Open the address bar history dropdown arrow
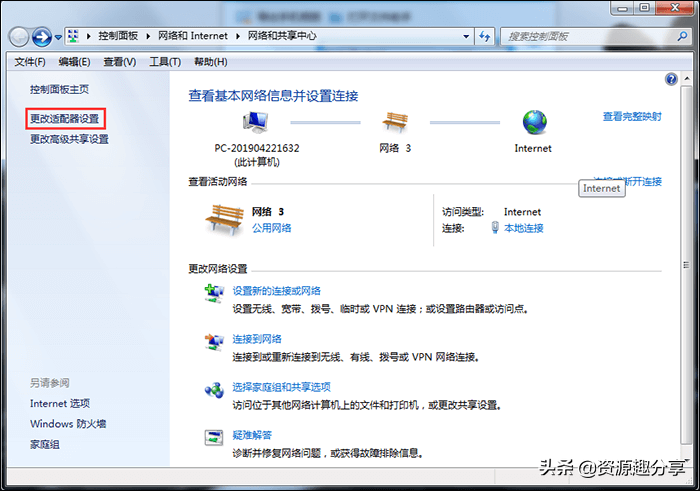Viewport: 700px width, 491px height. 466,37
